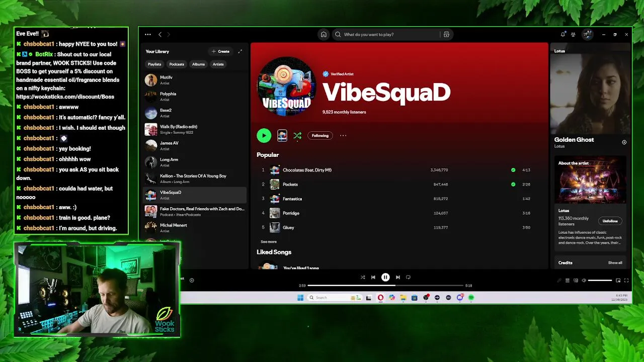Filter library by Albums
Screen dimensions: 644x362
pos(198,64)
